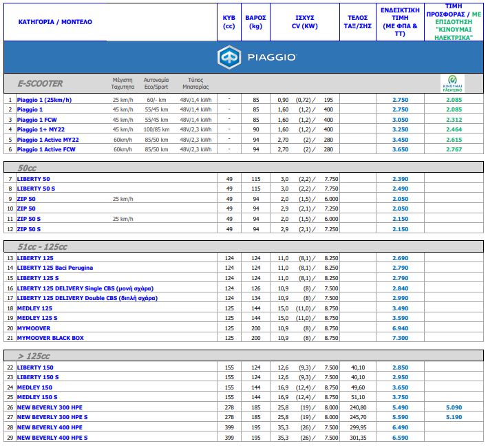Select the MEDLEY 150 model name
Image resolution: width=488 pixels, height=448 pixels.
[34, 387]
